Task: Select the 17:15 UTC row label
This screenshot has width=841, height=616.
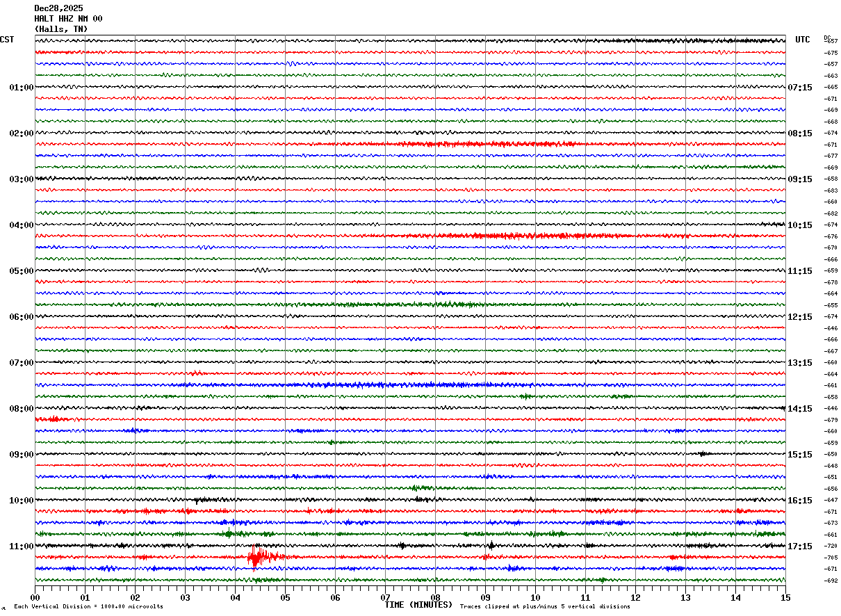Action: (x=800, y=546)
